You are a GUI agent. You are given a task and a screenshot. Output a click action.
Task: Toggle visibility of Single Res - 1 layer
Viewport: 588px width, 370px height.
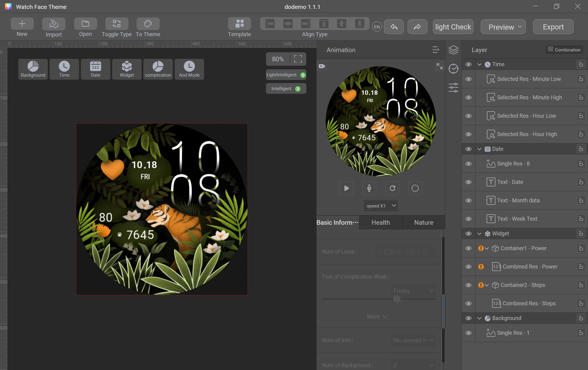point(468,333)
